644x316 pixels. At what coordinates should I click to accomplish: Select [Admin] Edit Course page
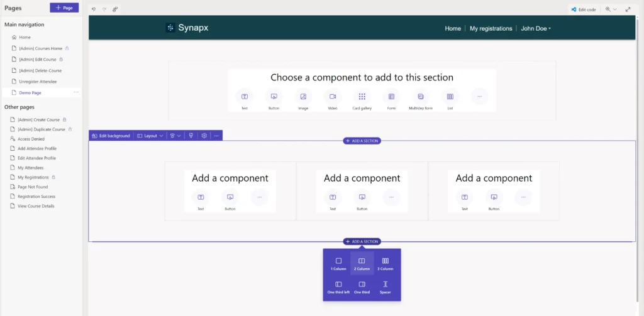click(37, 59)
